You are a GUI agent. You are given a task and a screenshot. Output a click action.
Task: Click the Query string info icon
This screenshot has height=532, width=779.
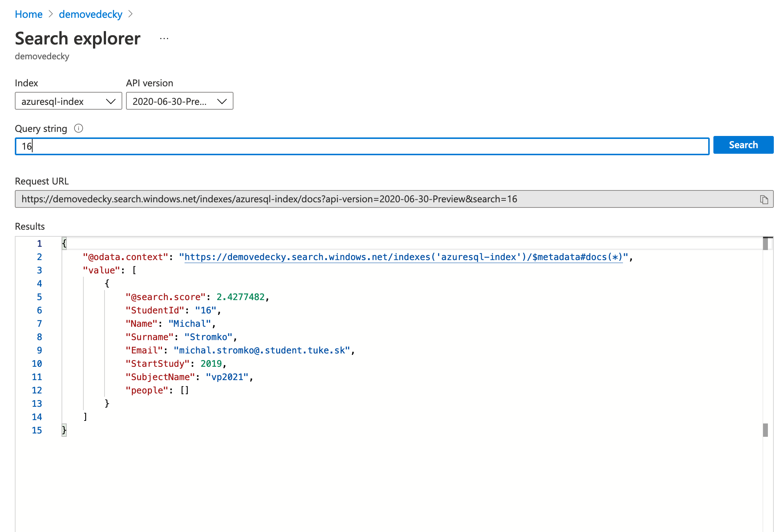click(x=79, y=129)
